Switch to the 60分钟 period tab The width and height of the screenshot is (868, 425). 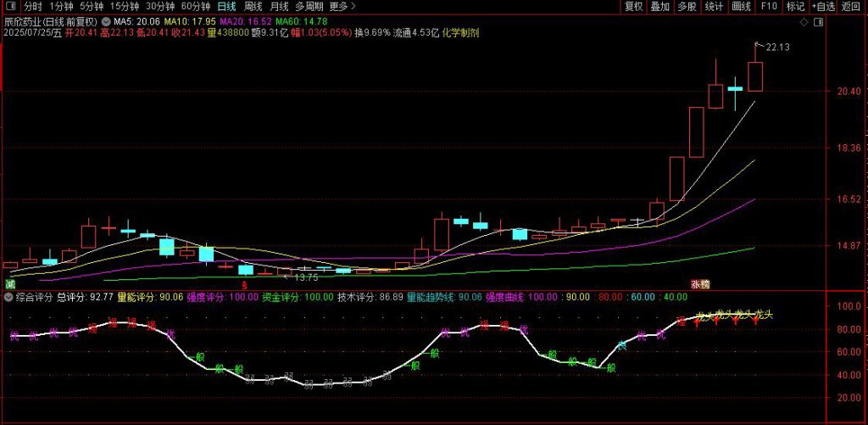(x=196, y=6)
